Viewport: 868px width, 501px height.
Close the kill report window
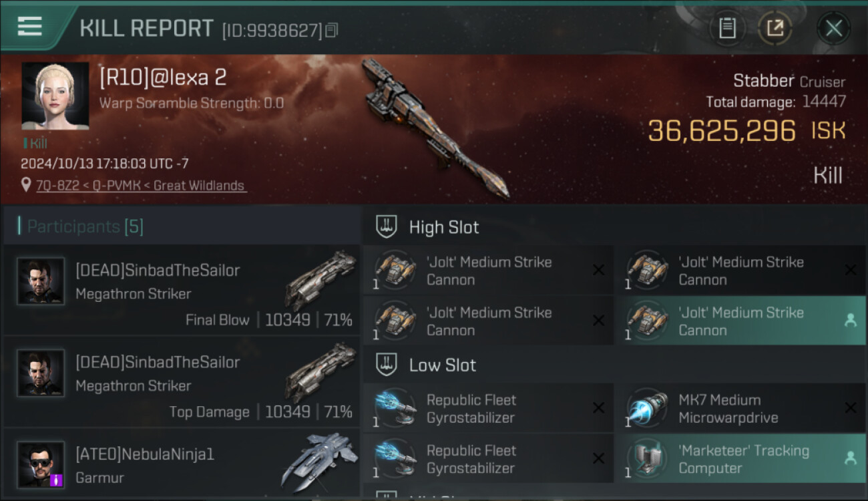(x=833, y=28)
